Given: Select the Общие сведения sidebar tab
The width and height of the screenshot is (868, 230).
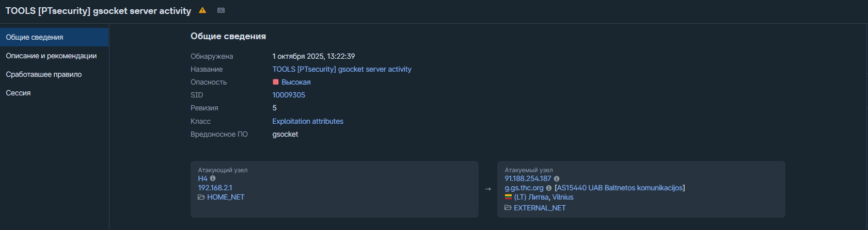Looking at the screenshot, I should (35, 37).
